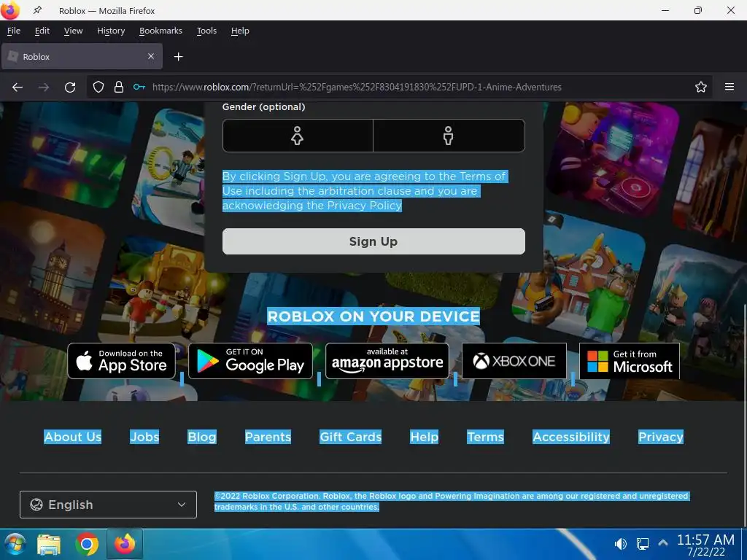This screenshot has width=747, height=560.
Task: Open the network tray icon
Action: pyautogui.click(x=643, y=544)
